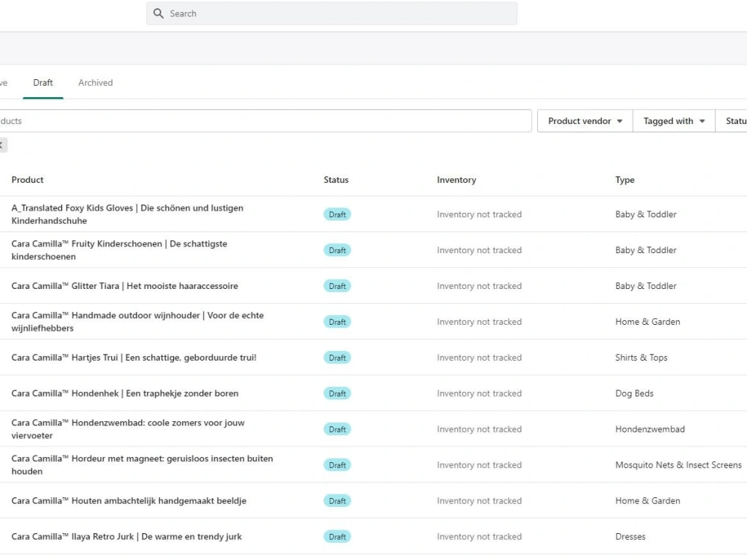This screenshot has width=747, height=560.
Task: Click Dog Beds type text
Action: [634, 393]
